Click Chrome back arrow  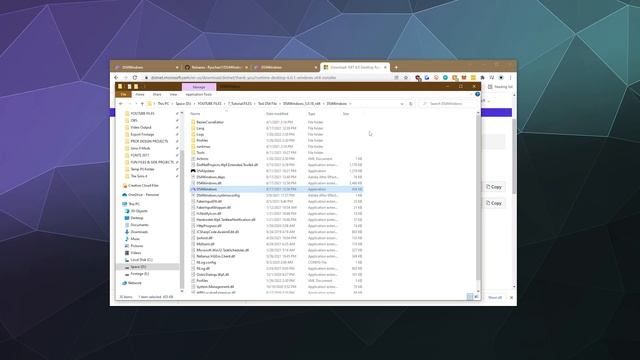[x=116, y=78]
